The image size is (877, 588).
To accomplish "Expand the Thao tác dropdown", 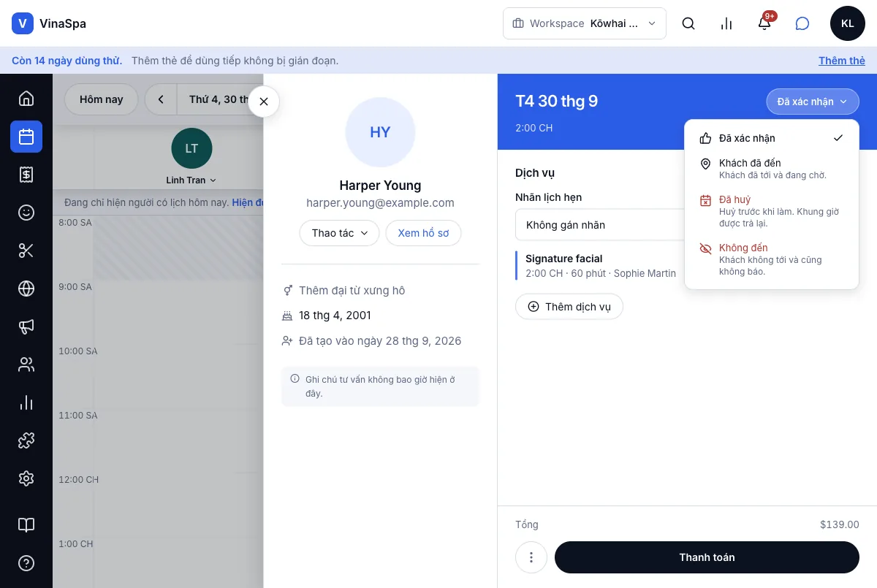I will click(340, 233).
